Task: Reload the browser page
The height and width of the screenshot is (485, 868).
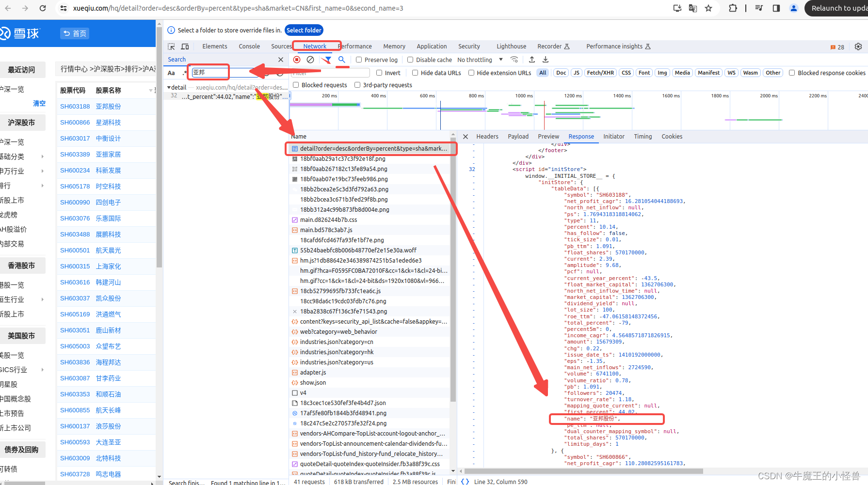Action: tap(43, 8)
